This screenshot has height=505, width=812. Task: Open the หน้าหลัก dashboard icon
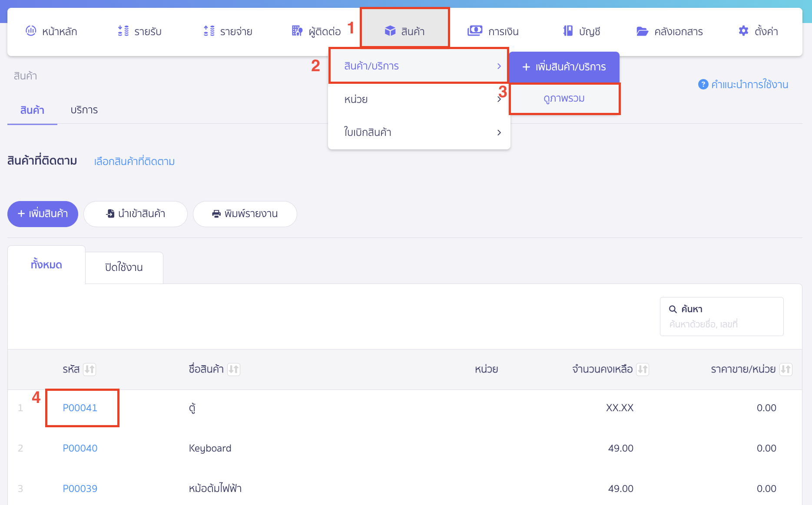(x=31, y=31)
